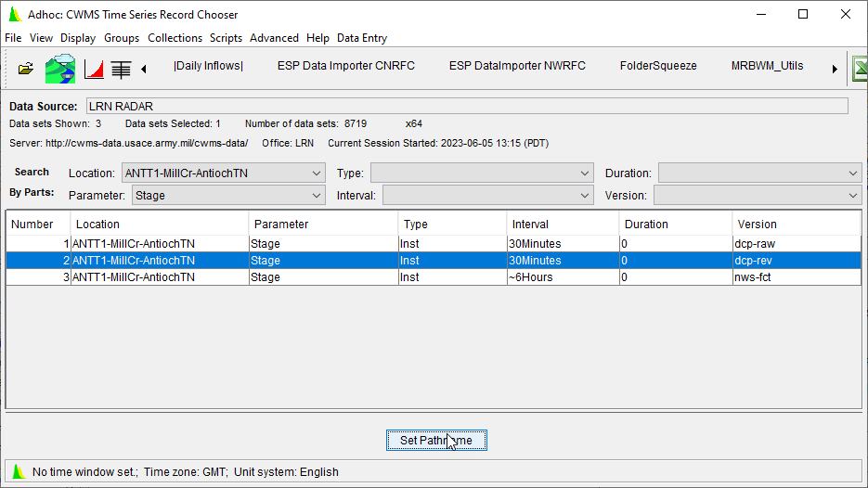Click the Set Pathname button
Image resolution: width=868 pixels, height=488 pixels.
pos(436,441)
